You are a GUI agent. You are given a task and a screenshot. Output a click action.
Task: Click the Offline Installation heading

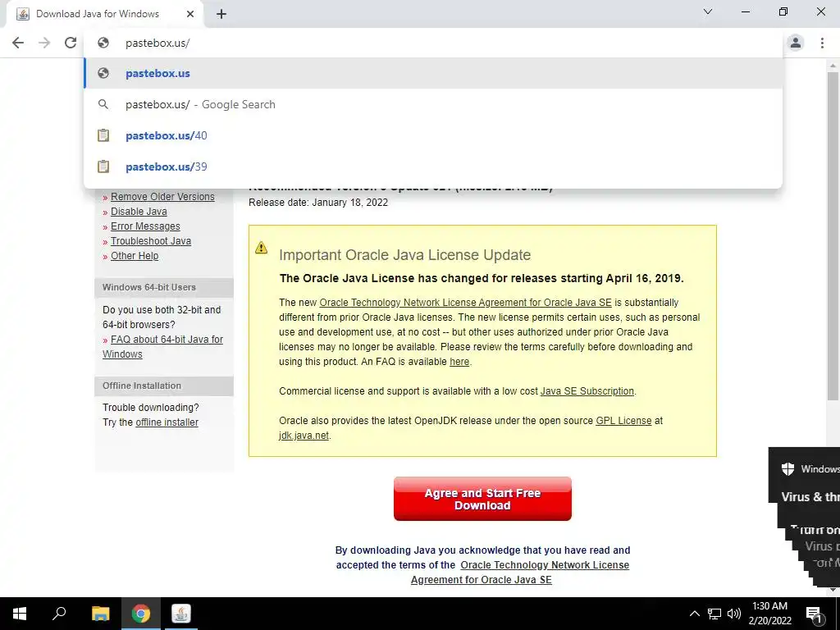tap(142, 386)
